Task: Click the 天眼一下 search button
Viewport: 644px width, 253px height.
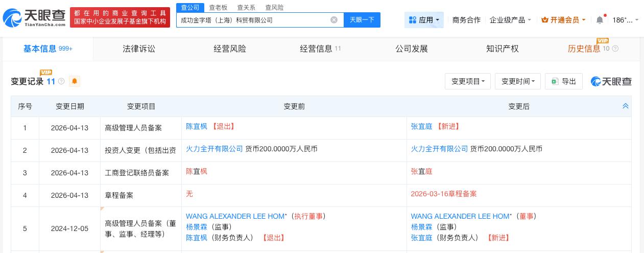Action: pos(362,20)
